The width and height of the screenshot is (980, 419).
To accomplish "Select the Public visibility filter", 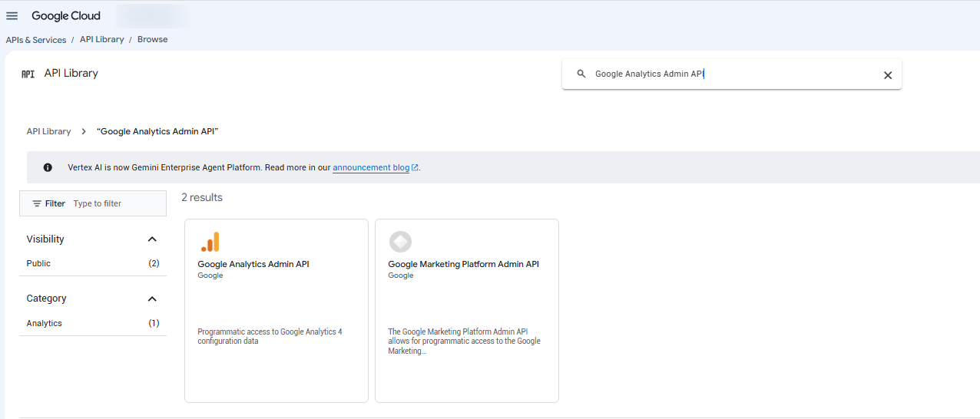I will coord(93,263).
